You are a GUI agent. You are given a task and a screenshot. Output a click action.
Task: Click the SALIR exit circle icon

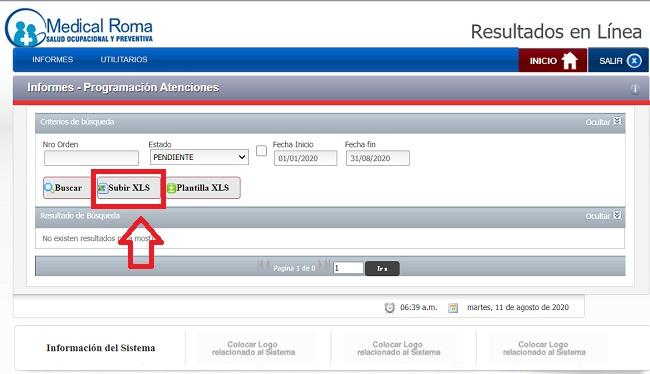[x=634, y=61]
